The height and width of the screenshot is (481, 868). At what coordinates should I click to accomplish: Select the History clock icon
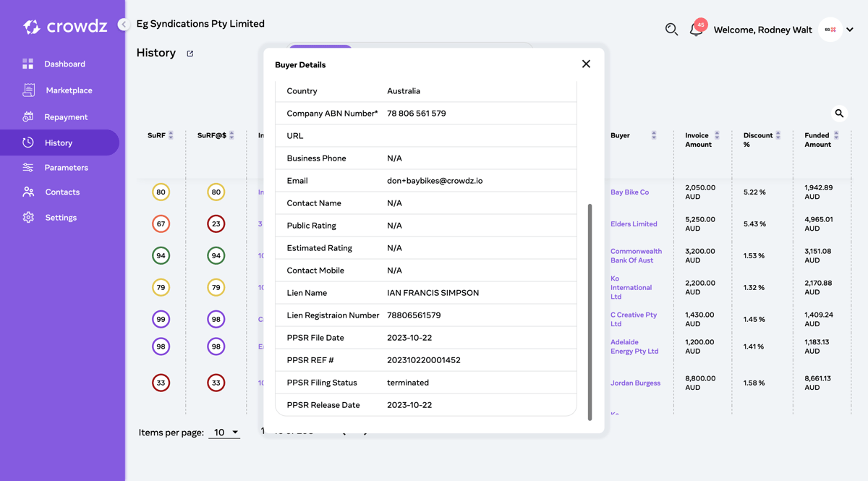(x=27, y=142)
